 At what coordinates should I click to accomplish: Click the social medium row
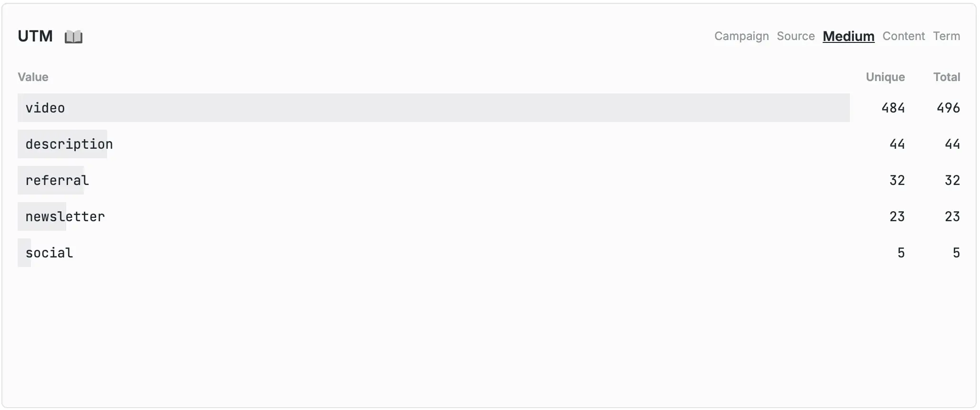(50, 253)
